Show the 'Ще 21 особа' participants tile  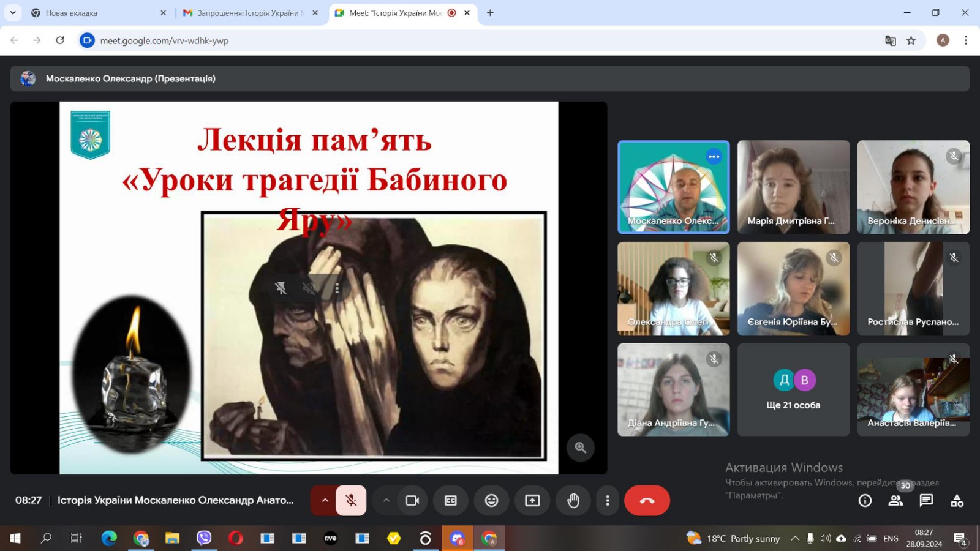click(793, 389)
